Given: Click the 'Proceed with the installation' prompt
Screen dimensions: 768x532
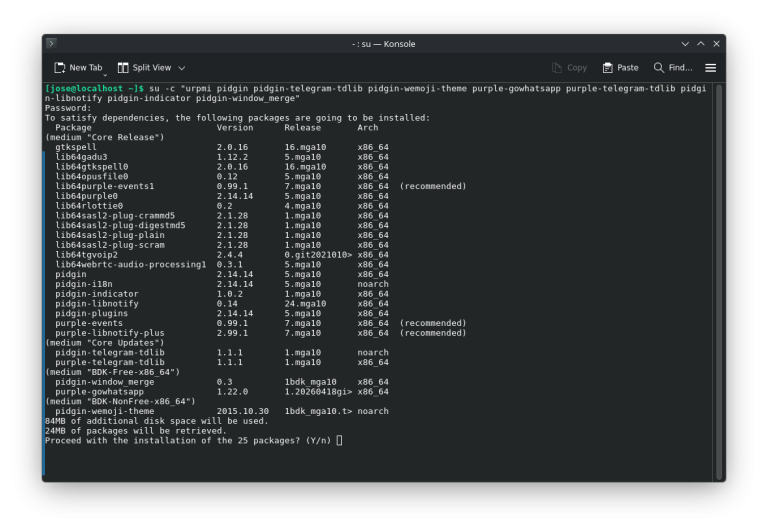Looking at the screenshot, I should [188, 441].
